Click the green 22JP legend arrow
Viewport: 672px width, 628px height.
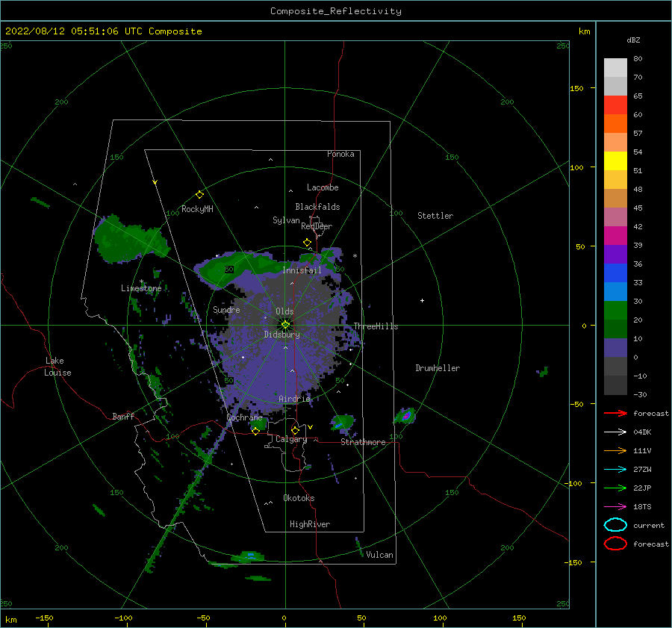pos(615,488)
